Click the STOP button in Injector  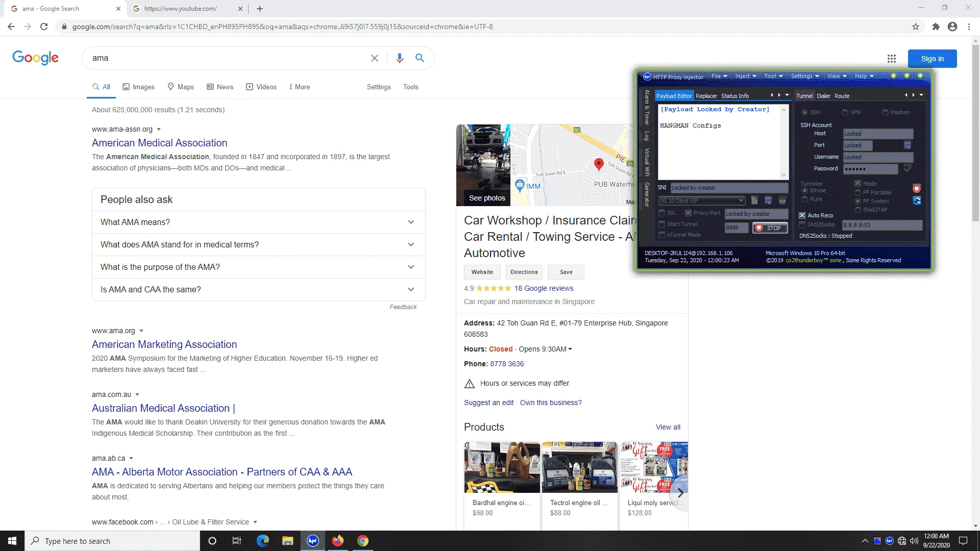tap(770, 228)
